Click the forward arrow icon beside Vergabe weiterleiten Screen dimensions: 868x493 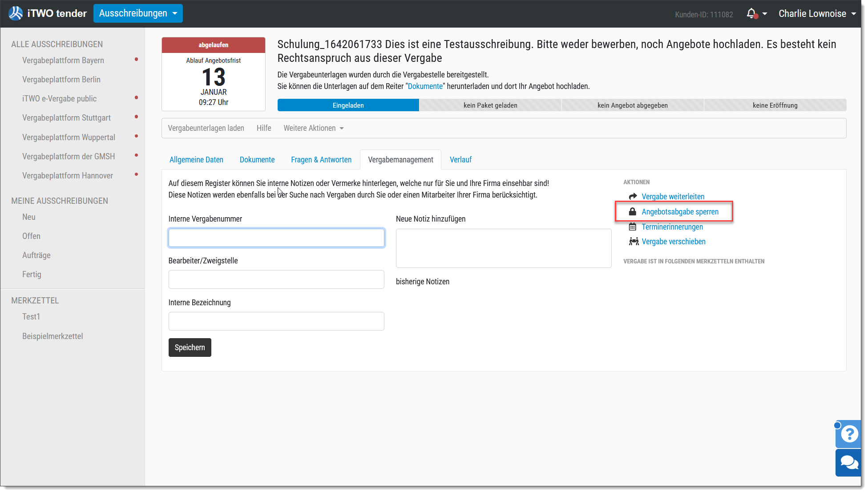633,196
